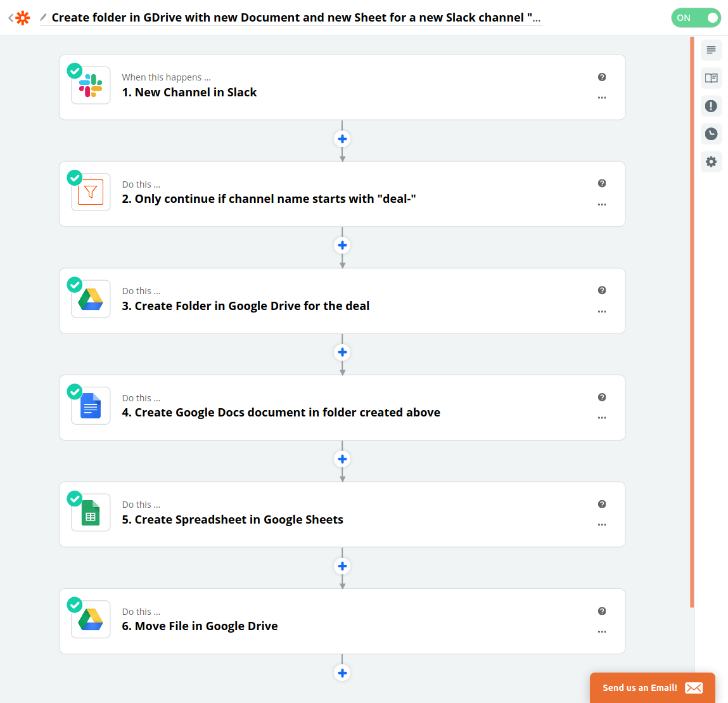This screenshot has height=703, width=728.
Task: Open the Zap description panel icon in the sidebar
Action: point(711,50)
